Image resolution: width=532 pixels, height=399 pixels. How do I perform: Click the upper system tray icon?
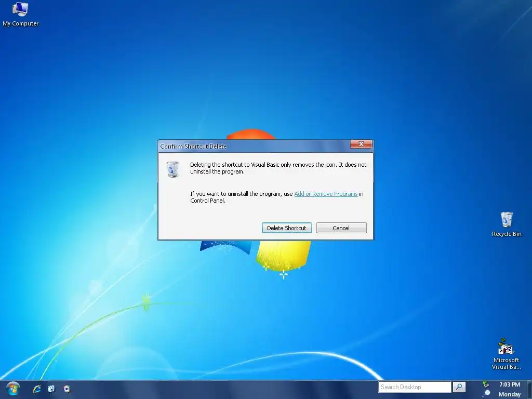point(486,384)
